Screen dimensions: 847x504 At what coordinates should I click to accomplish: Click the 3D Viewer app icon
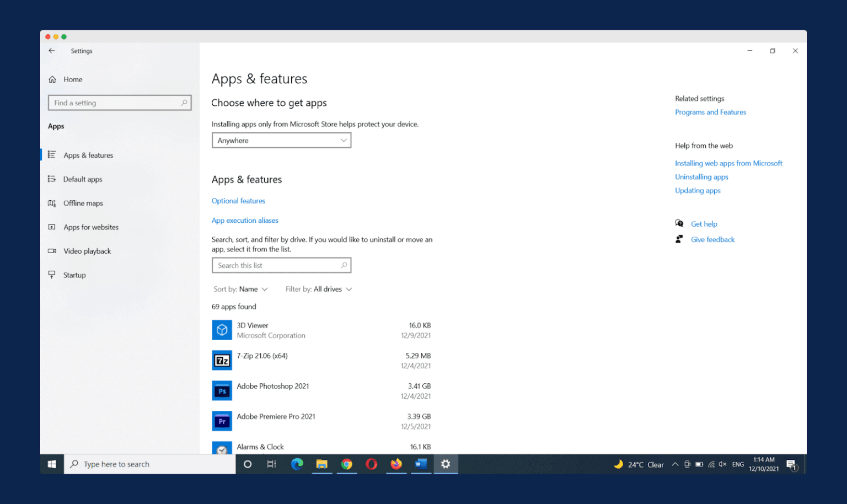click(222, 330)
